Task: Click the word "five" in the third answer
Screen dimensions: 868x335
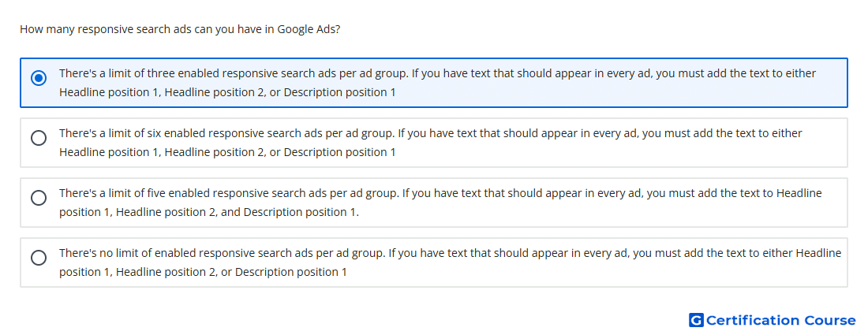Action: pos(156,193)
